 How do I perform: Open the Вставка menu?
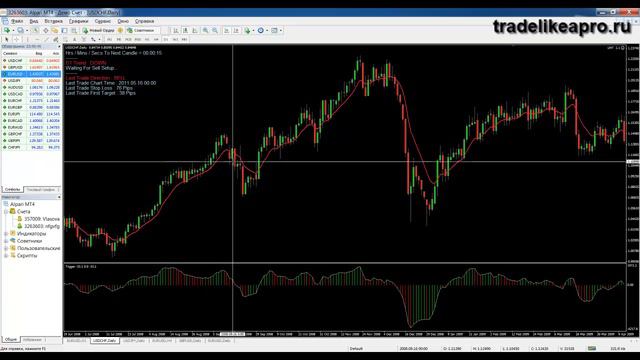53,21
